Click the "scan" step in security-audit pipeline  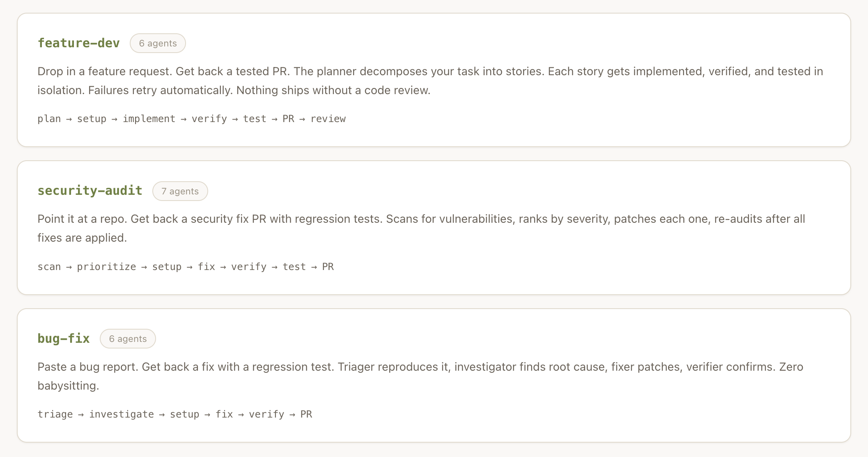pos(49,267)
